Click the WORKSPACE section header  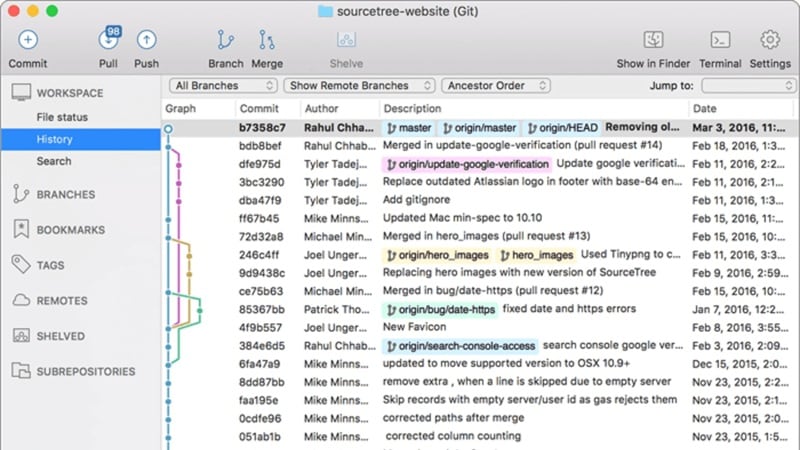pyautogui.click(x=70, y=93)
